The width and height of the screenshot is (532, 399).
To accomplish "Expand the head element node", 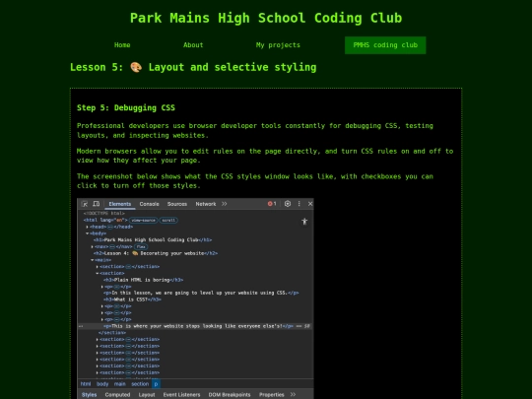I will click(88, 227).
